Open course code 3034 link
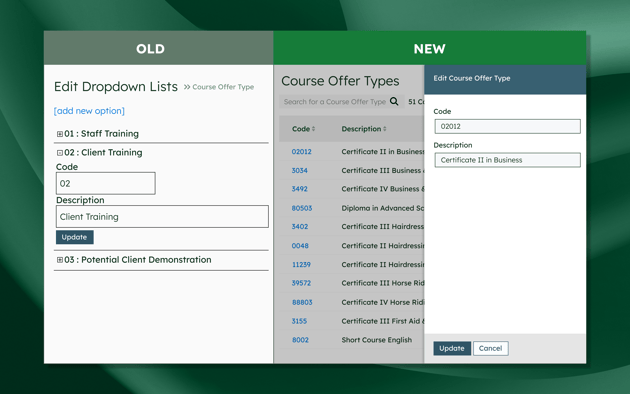Screen dimensions: 630x394 299,170
